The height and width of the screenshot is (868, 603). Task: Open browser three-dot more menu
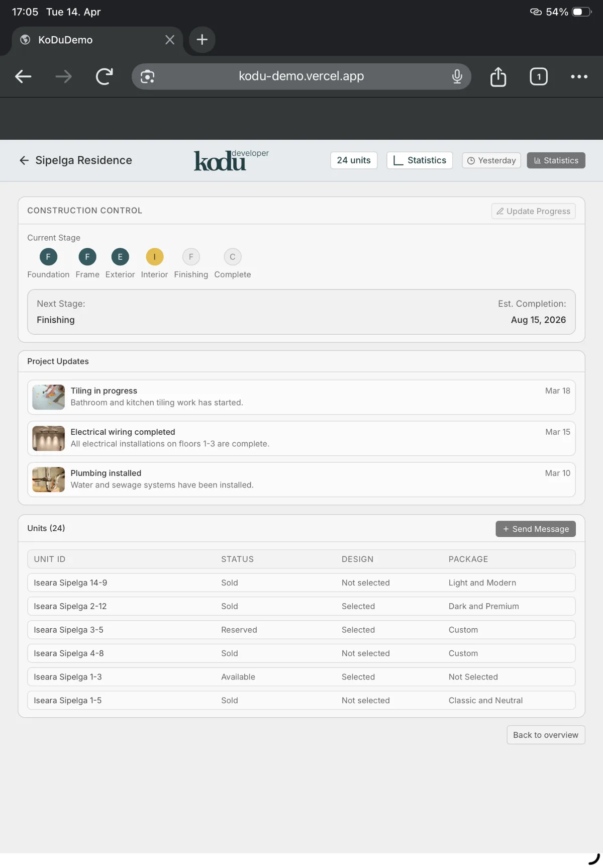[x=579, y=76]
